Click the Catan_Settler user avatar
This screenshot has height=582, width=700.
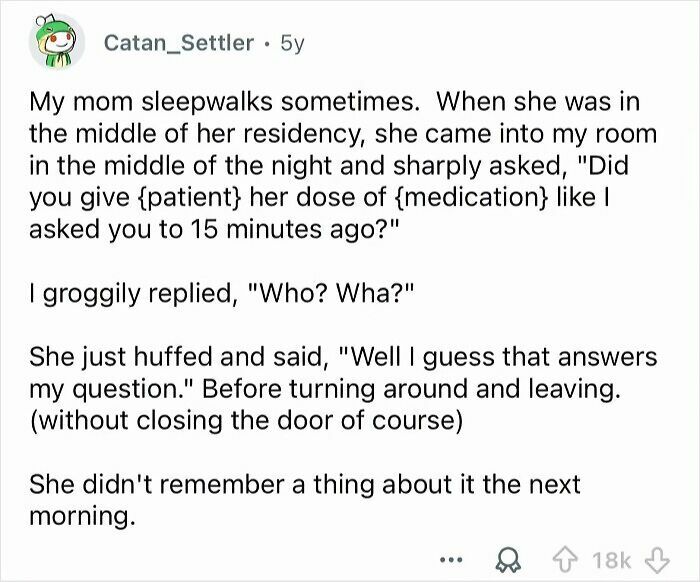coord(56,45)
